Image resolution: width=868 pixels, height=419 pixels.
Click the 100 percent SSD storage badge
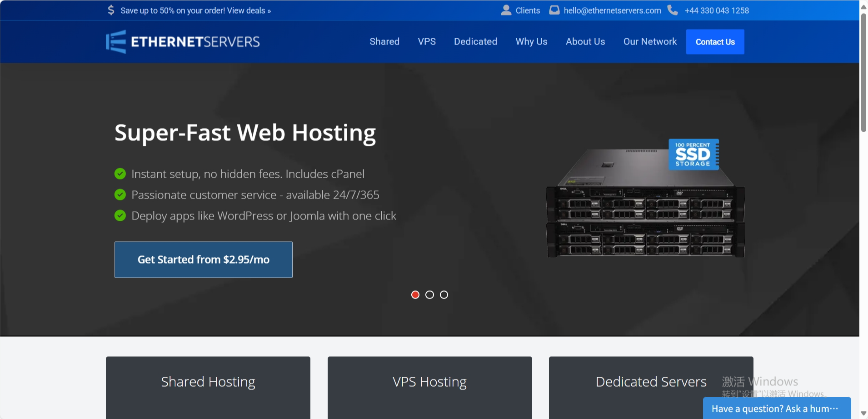coord(693,155)
